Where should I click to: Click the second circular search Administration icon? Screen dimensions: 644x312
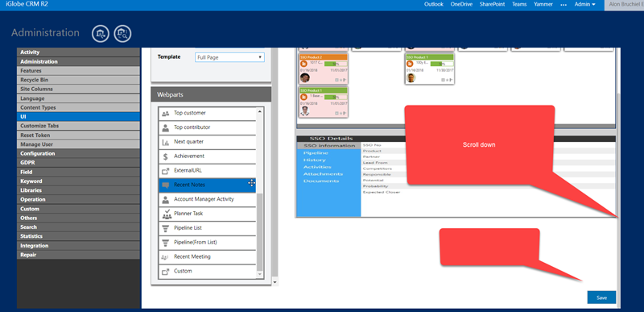pos(122,34)
